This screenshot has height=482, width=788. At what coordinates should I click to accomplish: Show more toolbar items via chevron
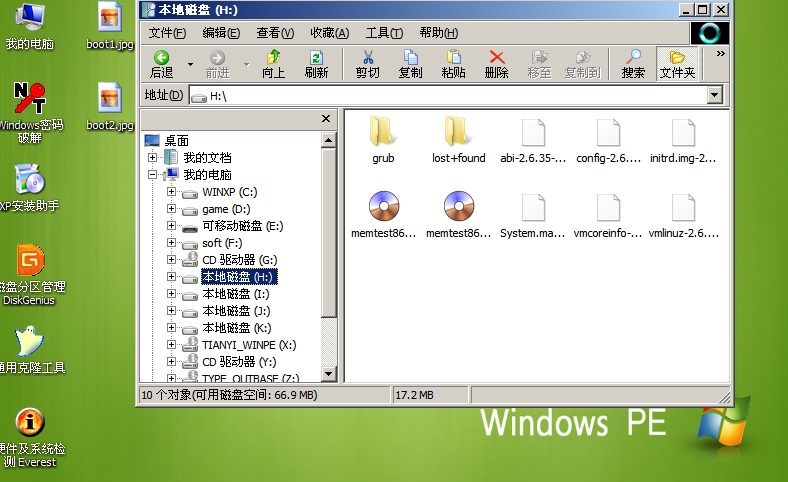[721, 53]
